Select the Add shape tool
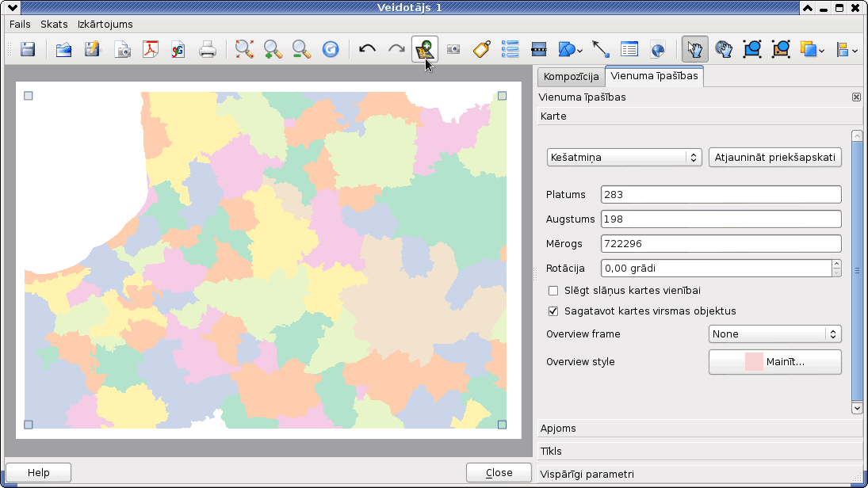This screenshot has height=488, width=868. click(x=566, y=49)
